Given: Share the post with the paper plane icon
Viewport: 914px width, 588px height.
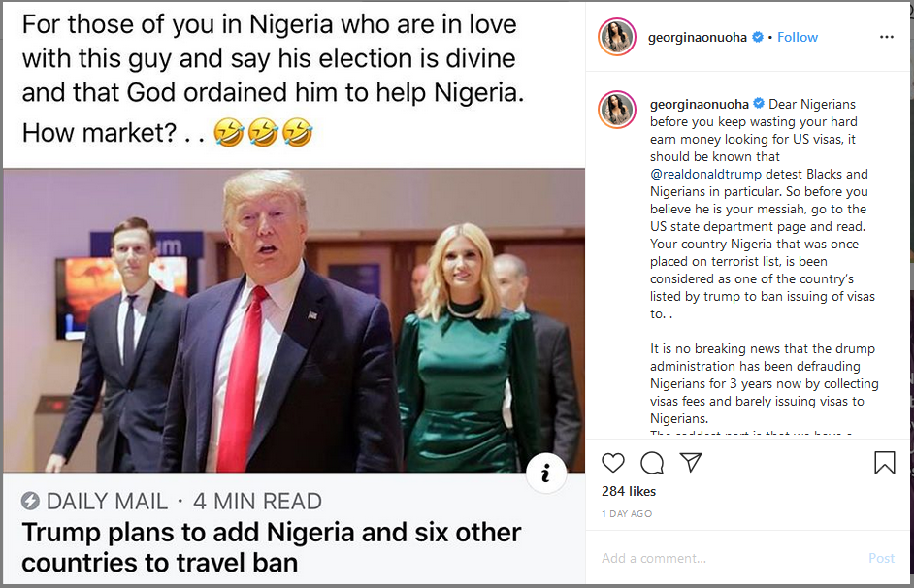Looking at the screenshot, I should point(691,462).
